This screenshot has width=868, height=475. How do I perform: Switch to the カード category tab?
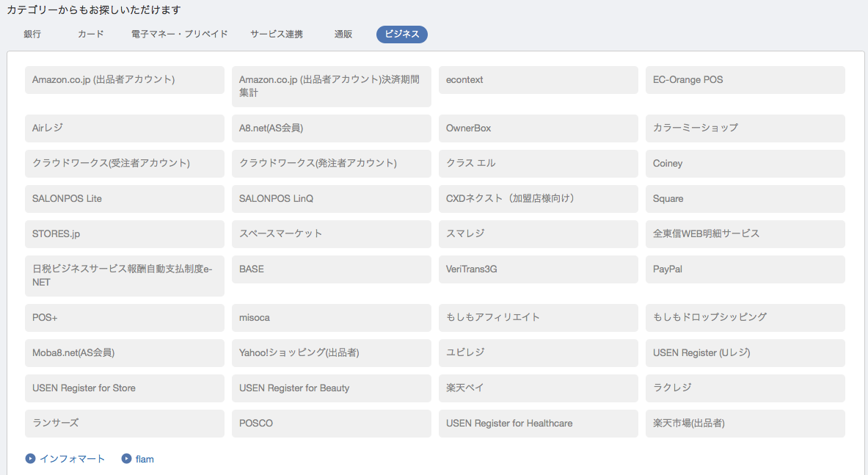pyautogui.click(x=91, y=35)
